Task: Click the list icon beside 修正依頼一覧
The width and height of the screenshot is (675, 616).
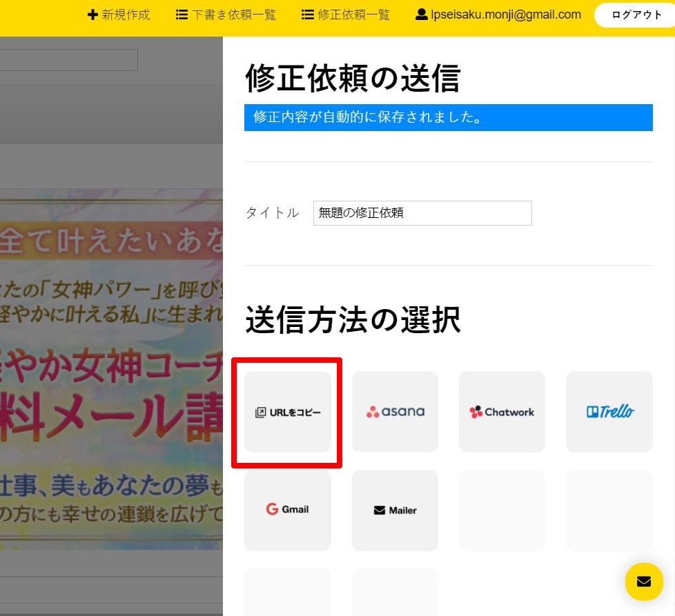Action: click(x=307, y=15)
